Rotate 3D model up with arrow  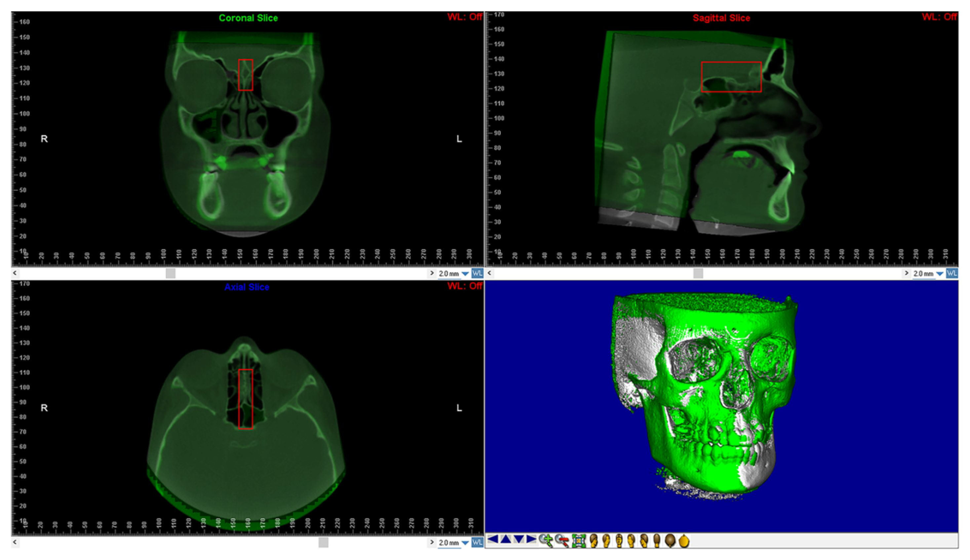tap(506, 540)
